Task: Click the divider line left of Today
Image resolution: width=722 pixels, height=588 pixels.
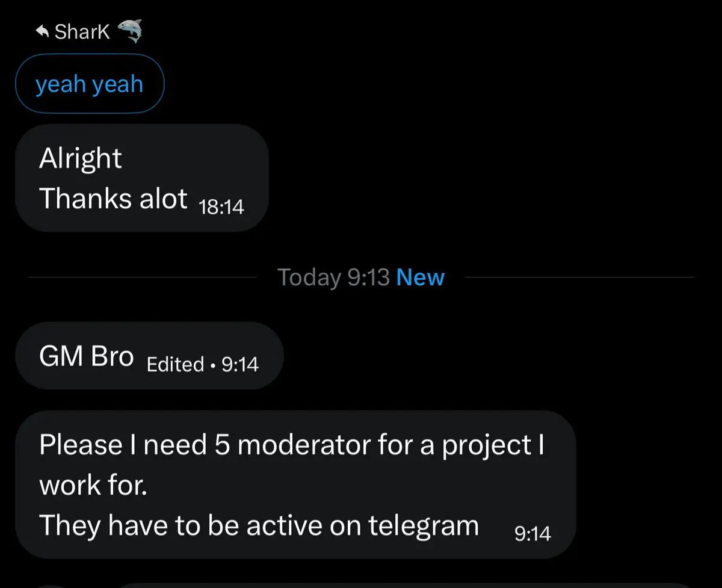Action: [x=143, y=277]
